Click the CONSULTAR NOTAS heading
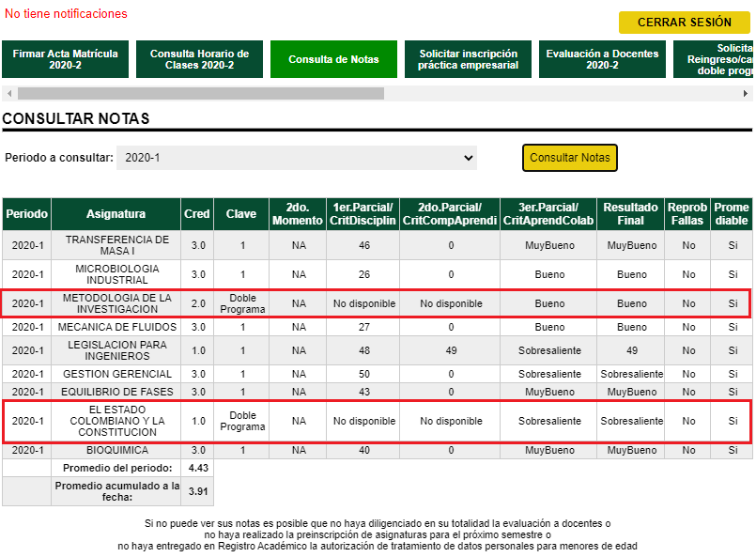The height and width of the screenshot is (557, 756). [76, 118]
